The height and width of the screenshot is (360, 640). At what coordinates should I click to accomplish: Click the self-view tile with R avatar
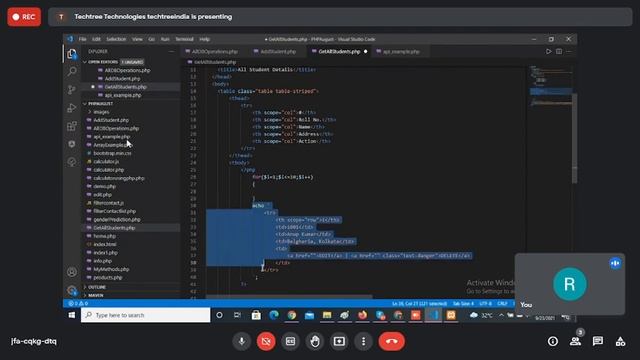coord(570,284)
